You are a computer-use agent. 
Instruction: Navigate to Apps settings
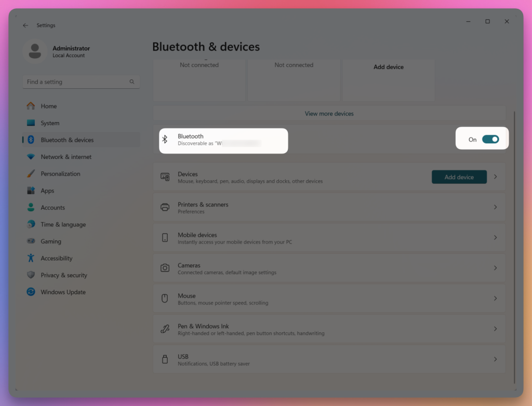click(81, 191)
